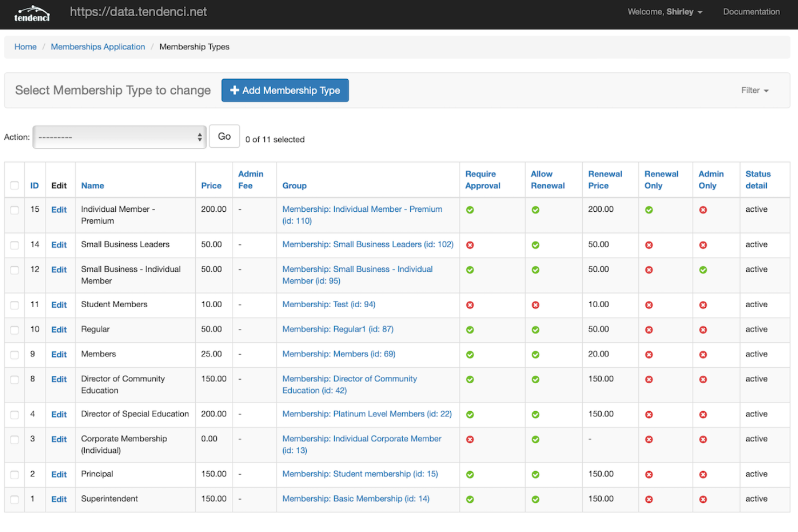The width and height of the screenshot is (798, 532).
Task: Click the Go button next to Action
Action: click(224, 136)
